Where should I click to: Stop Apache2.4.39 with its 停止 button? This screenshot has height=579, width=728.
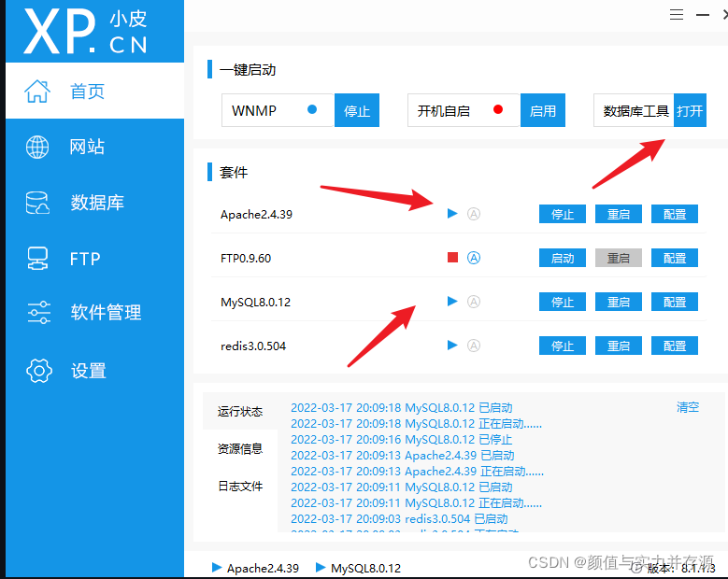click(x=563, y=214)
